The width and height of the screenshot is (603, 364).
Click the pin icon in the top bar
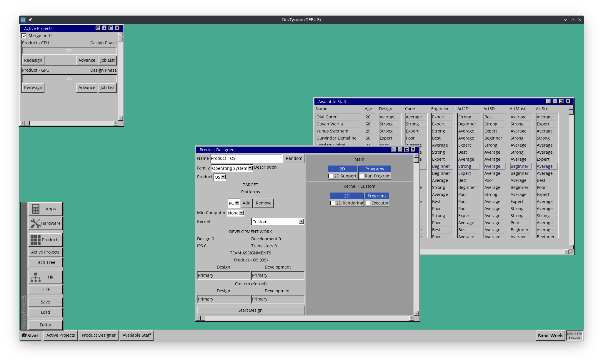[x=30, y=19]
